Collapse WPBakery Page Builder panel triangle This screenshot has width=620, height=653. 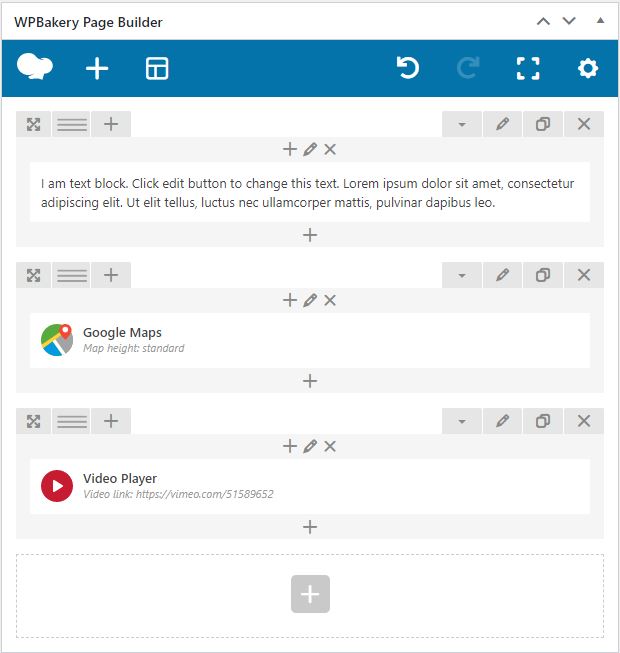[x=600, y=20]
